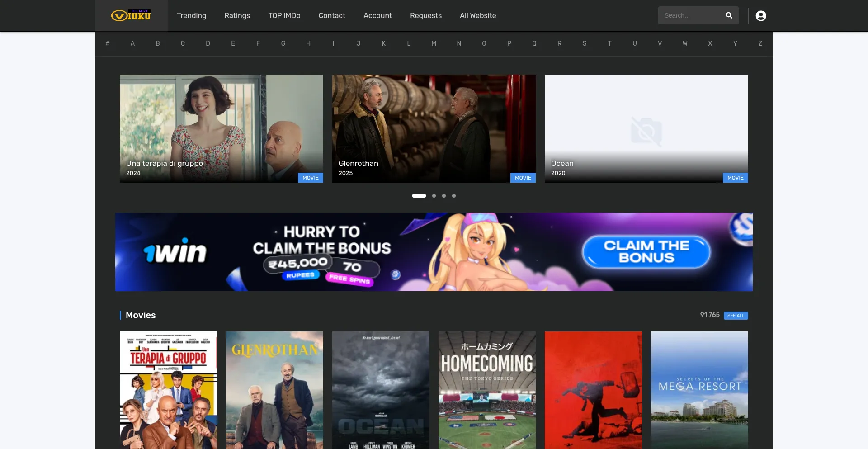The height and width of the screenshot is (449, 868).
Task: Go to second carousel slide dot
Action: 434,196
